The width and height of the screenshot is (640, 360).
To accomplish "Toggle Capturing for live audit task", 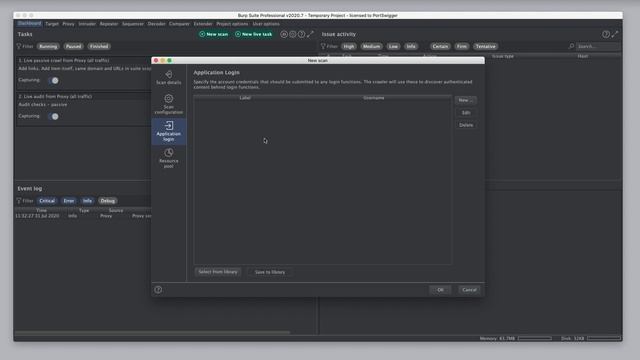I will click(x=53, y=116).
